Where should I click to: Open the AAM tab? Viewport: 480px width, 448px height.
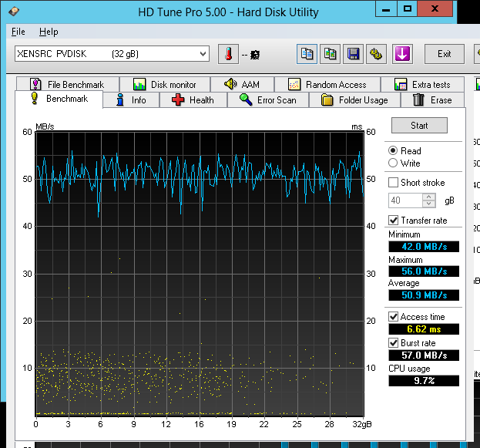point(242,84)
